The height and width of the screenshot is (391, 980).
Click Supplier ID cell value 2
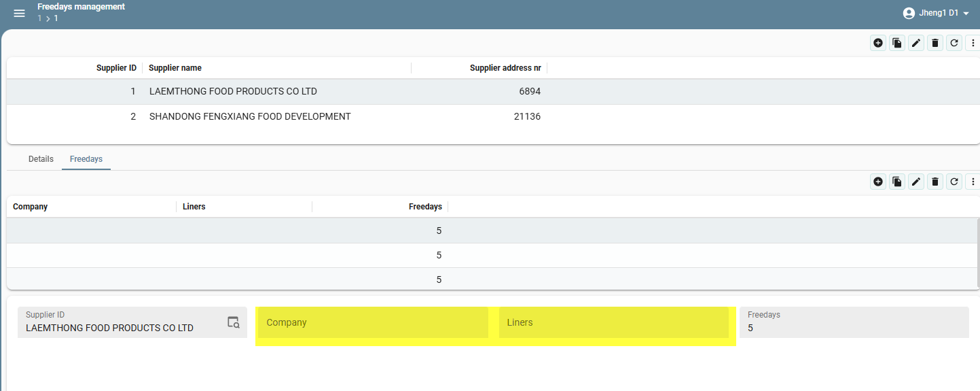(x=133, y=116)
